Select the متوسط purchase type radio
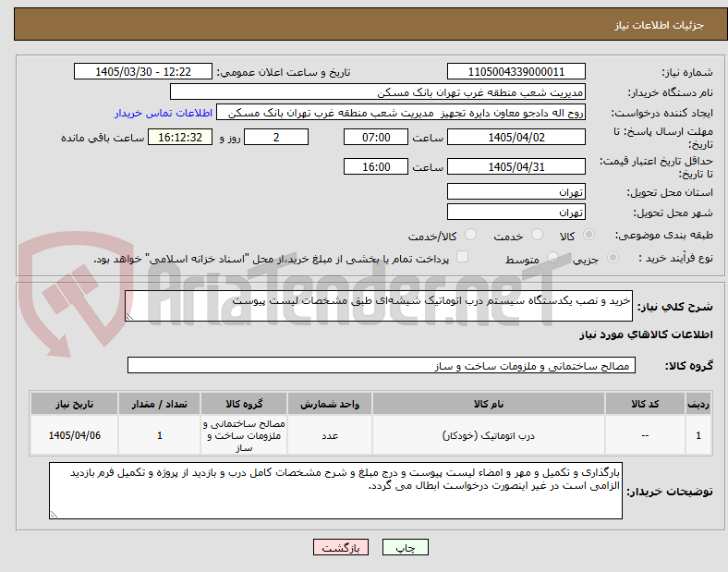The width and height of the screenshot is (728, 572). [552, 257]
